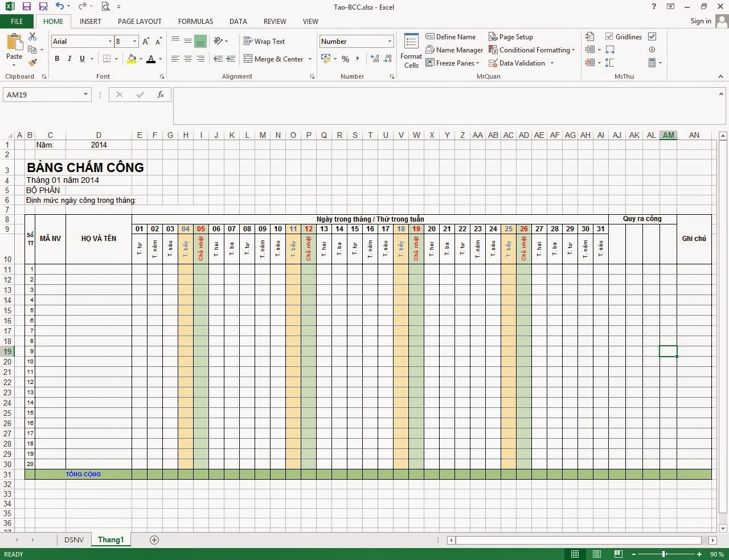This screenshot has width=729, height=560.
Task: Click calculator icon in MsThu group
Action: pos(652,63)
